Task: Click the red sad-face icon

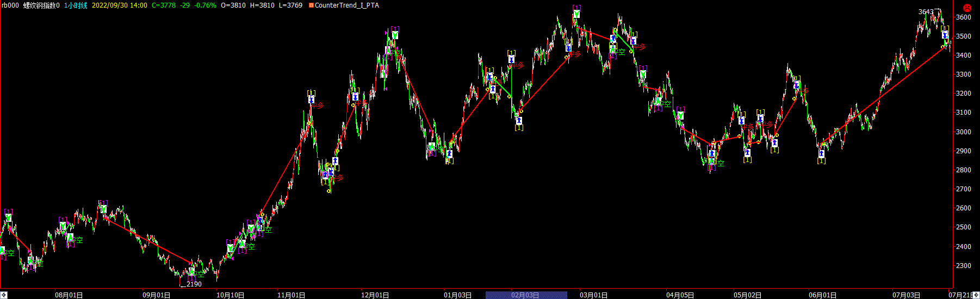Action: point(967,8)
